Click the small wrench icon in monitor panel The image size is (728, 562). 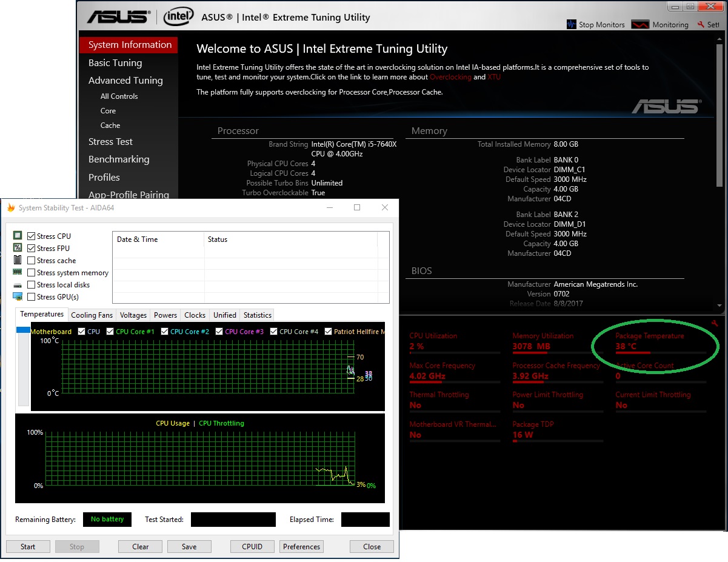pyautogui.click(x=714, y=323)
